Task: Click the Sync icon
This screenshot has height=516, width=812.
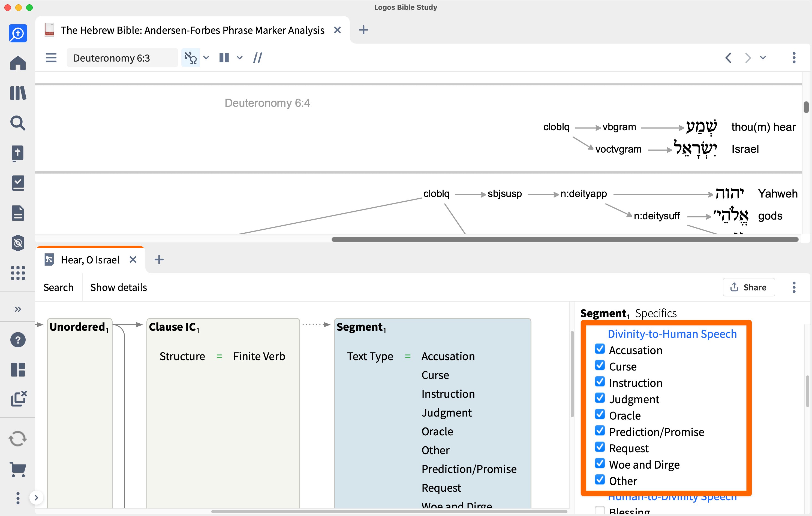Action: point(17,439)
